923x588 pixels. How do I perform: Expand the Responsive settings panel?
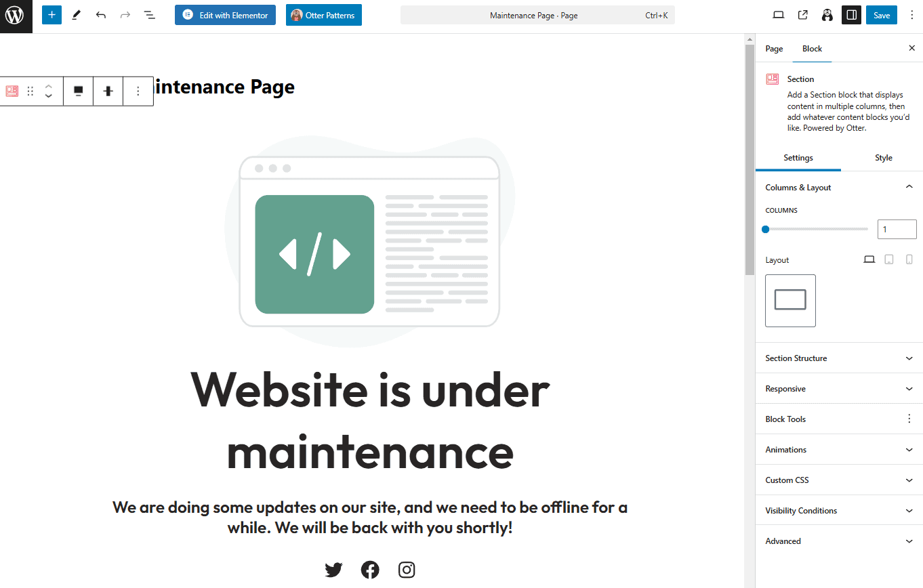point(839,388)
